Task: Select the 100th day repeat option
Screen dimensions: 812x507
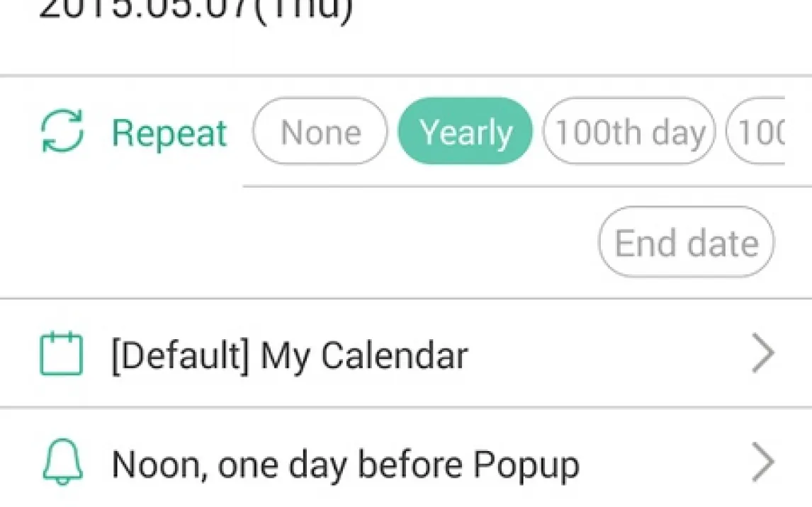Action: pos(629,132)
